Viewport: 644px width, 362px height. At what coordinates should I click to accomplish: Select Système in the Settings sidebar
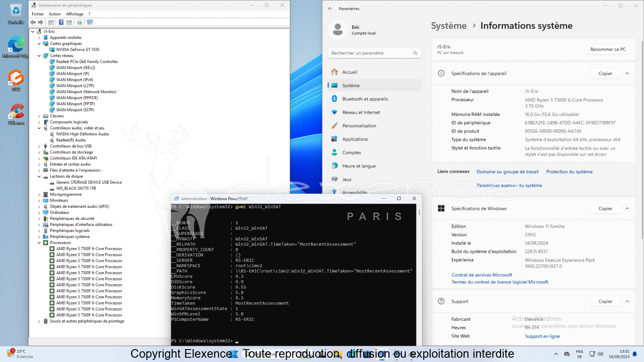coord(374,85)
